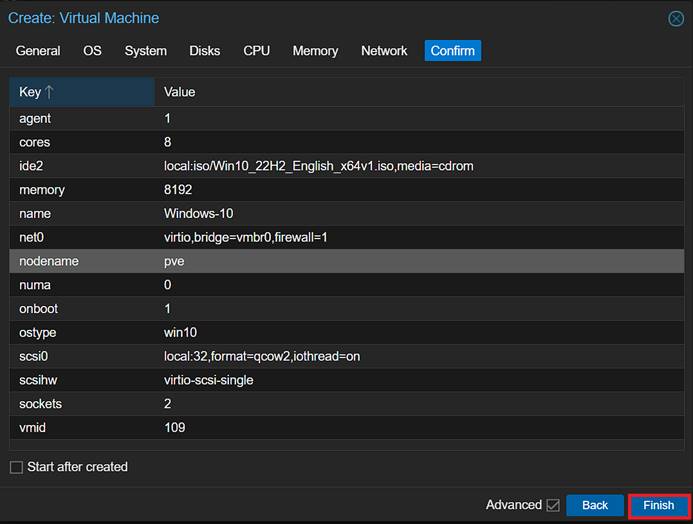Viewport: 693px width, 524px height.
Task: Go to the Memory tab
Action: point(315,51)
